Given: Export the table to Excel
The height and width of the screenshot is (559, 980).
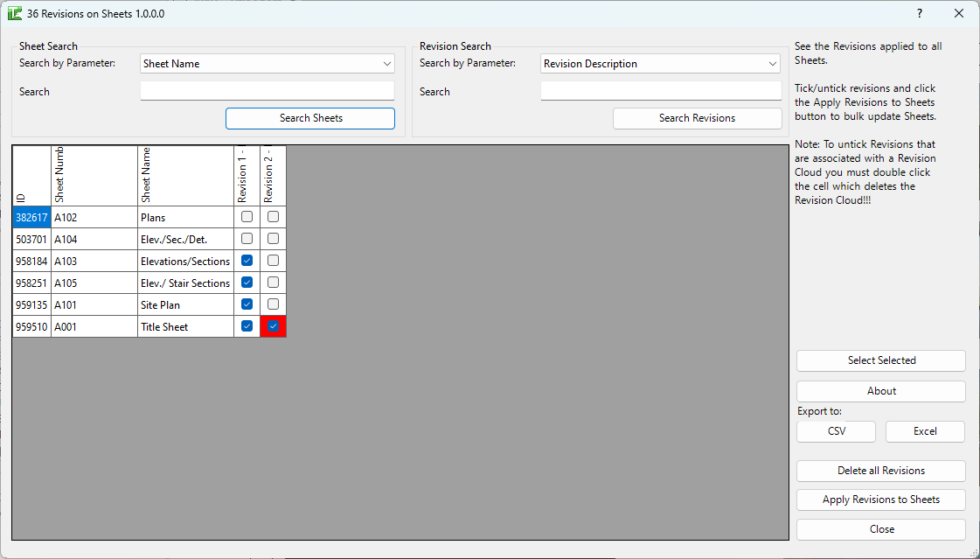Looking at the screenshot, I should click(x=925, y=431).
